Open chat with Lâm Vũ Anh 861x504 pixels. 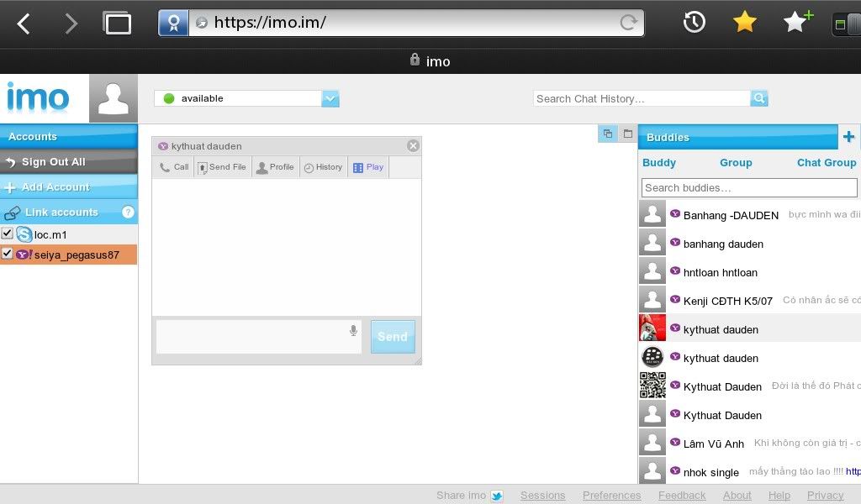[x=750, y=444]
